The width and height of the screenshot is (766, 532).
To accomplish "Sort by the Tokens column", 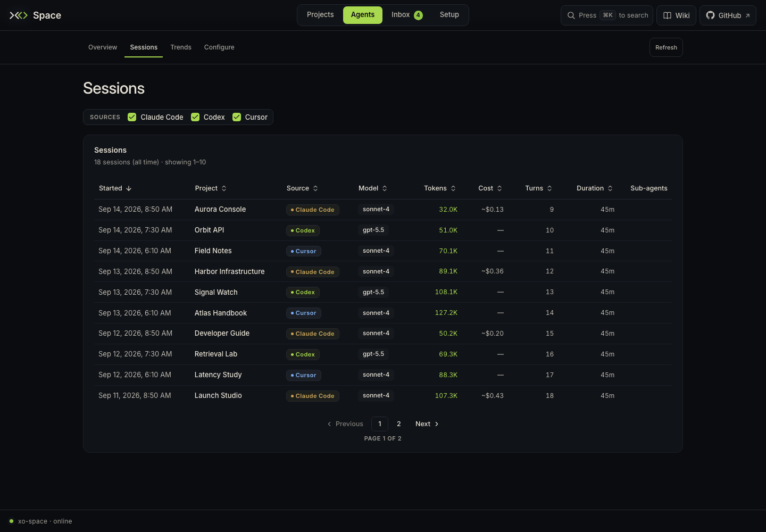I will (440, 188).
